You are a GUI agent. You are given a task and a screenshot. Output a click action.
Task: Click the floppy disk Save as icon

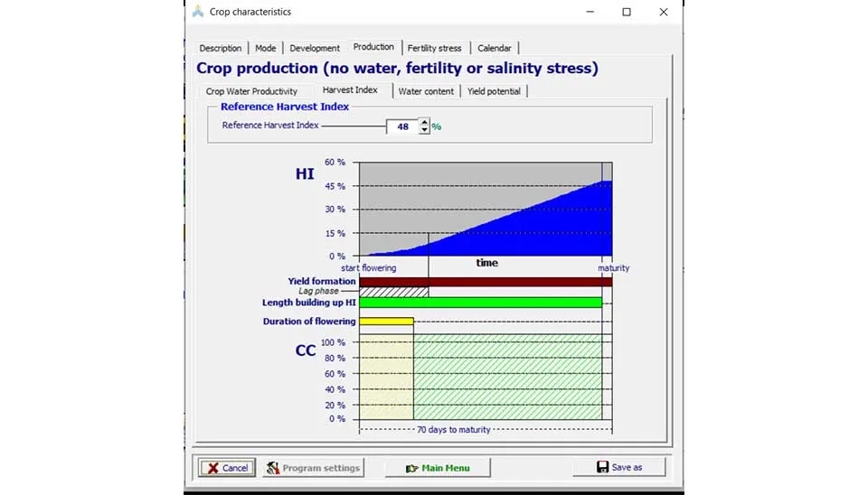pyautogui.click(x=602, y=467)
